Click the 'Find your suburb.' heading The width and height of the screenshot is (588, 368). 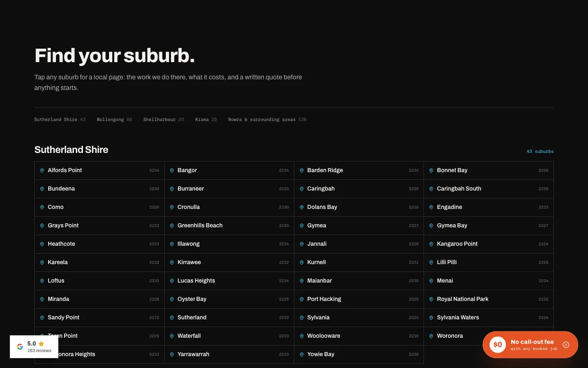[114, 56]
